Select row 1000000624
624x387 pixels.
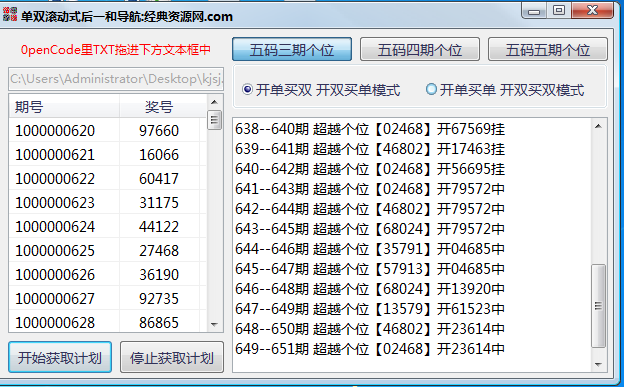pos(107,226)
